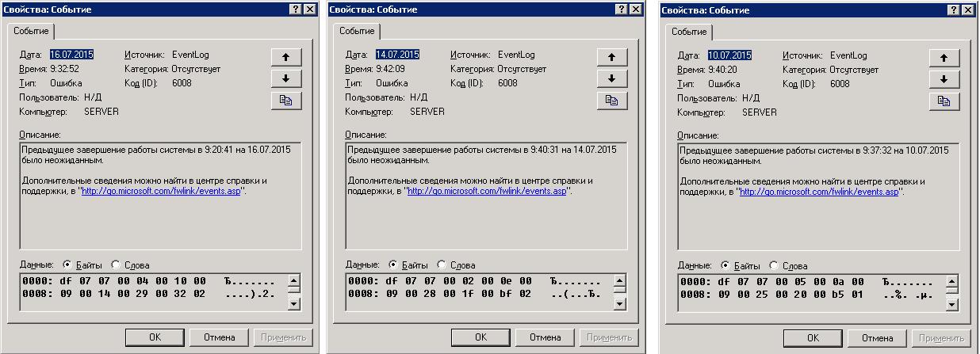Image resolution: width=980 pixels, height=354 pixels.
Task: Click OK in the 14.07.2015 window
Action: [x=480, y=337]
